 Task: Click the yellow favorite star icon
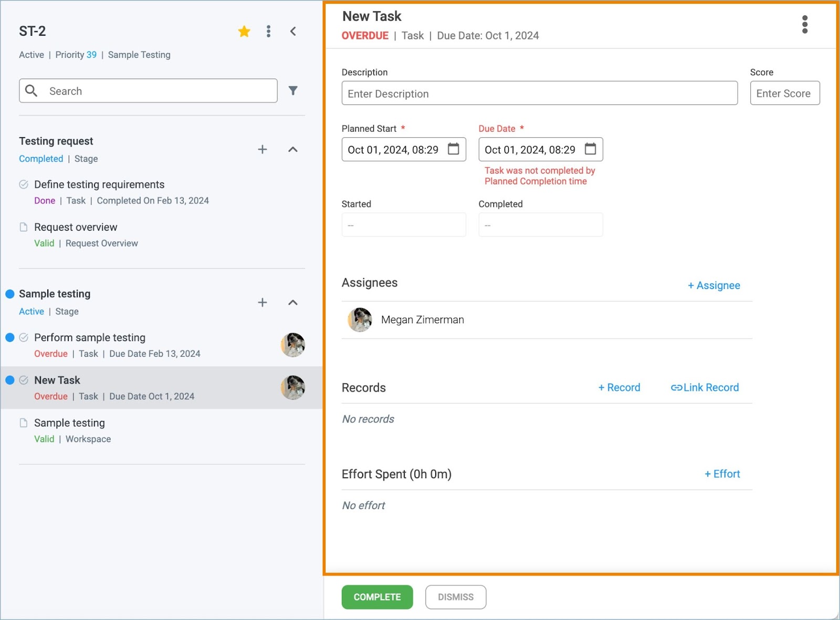244,32
